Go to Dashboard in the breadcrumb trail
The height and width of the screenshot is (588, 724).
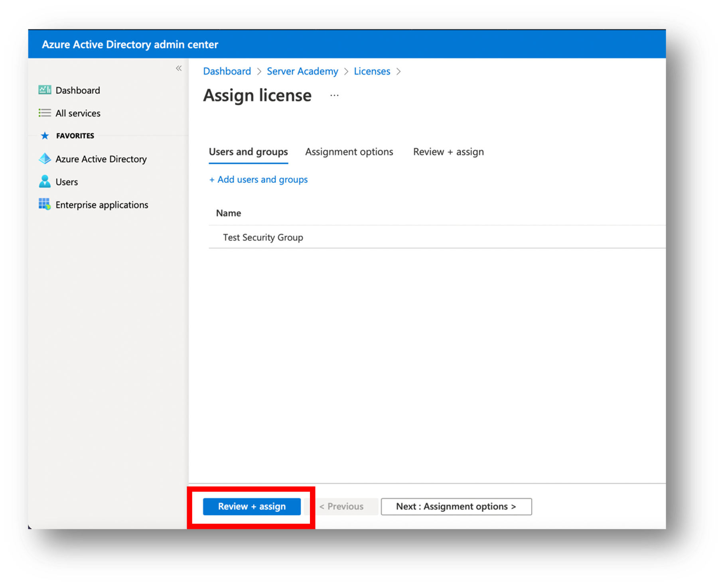[x=227, y=71]
